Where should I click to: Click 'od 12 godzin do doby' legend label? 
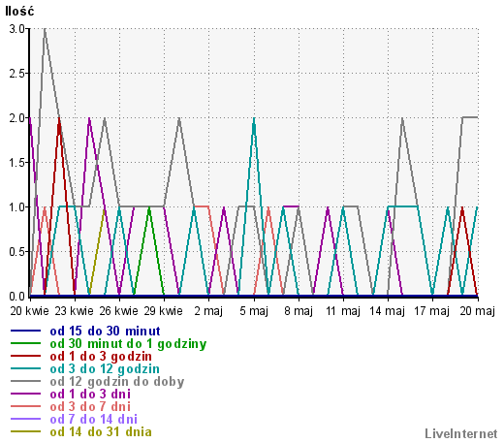tap(117, 382)
